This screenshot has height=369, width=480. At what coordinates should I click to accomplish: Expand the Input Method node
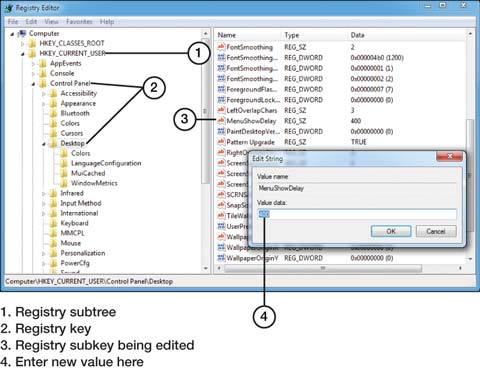(44, 204)
